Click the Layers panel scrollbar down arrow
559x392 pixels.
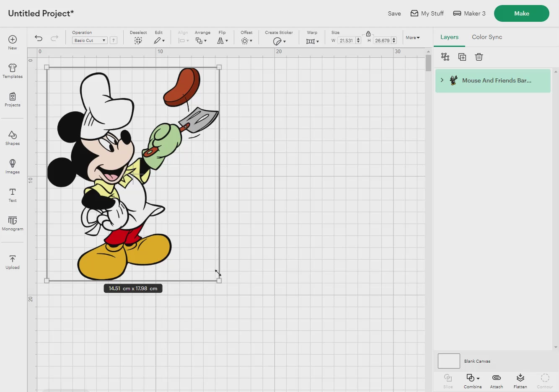point(556,347)
